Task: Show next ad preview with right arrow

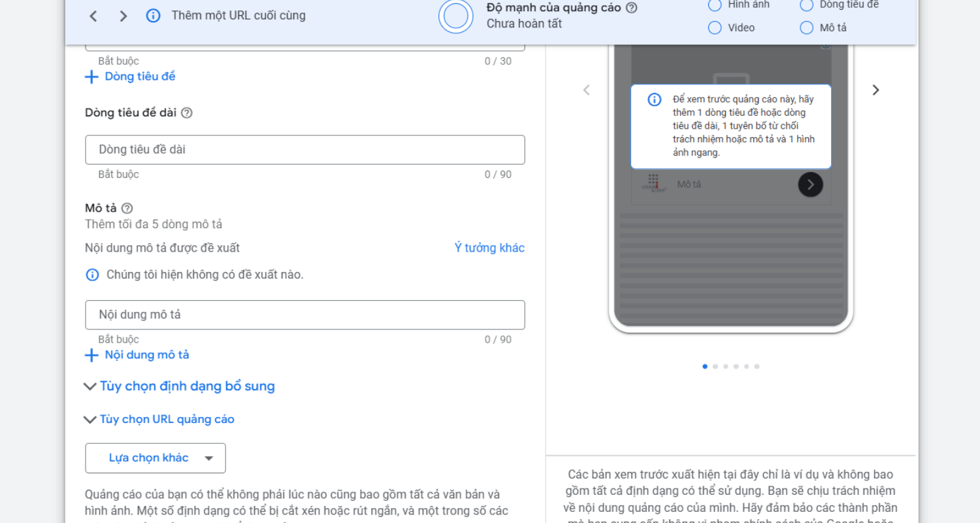Action: (x=875, y=90)
